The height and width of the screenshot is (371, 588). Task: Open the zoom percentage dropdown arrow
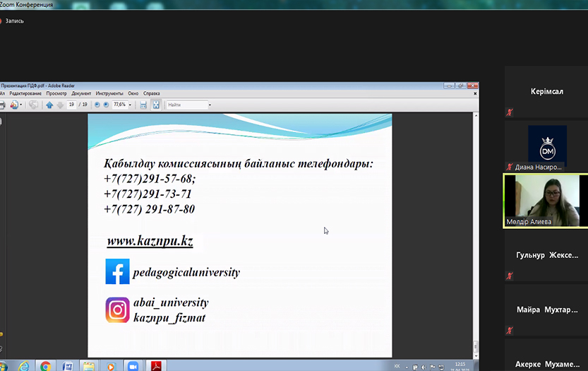[x=130, y=105]
